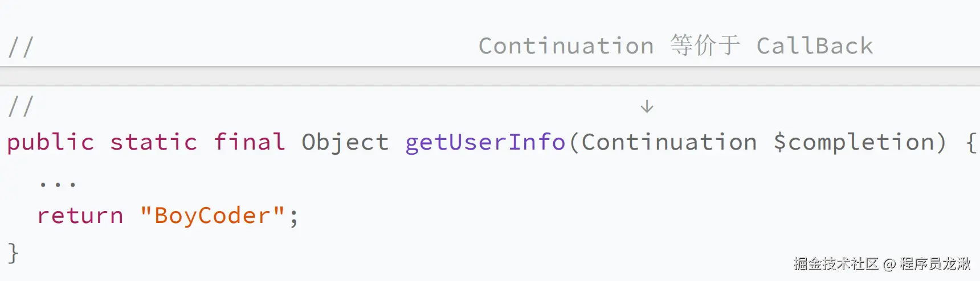Click the "public" keyword
Image resolution: width=980 pixels, height=281 pixels.
pyautogui.click(x=50, y=142)
